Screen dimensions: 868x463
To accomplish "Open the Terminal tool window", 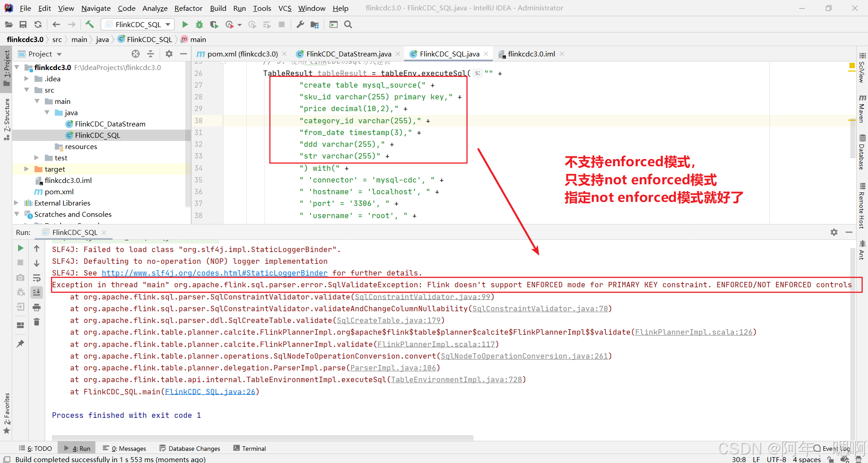I will pos(250,449).
